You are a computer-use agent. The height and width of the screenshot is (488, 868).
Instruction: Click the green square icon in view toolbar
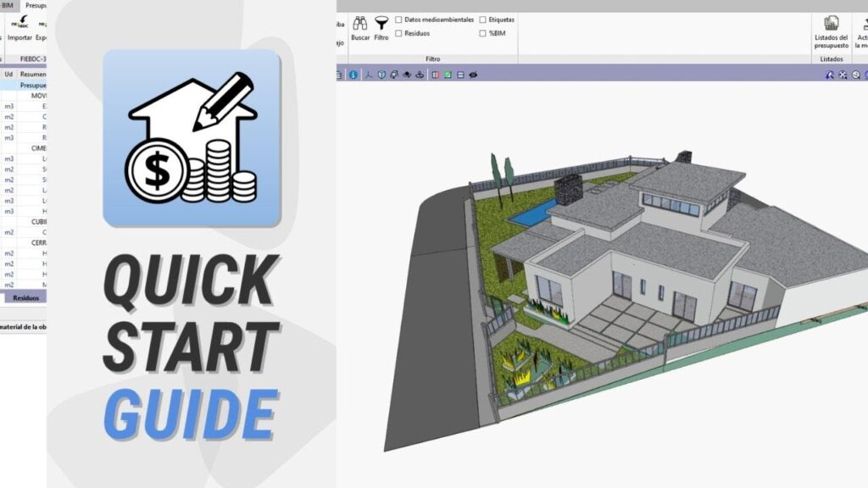tap(448, 75)
